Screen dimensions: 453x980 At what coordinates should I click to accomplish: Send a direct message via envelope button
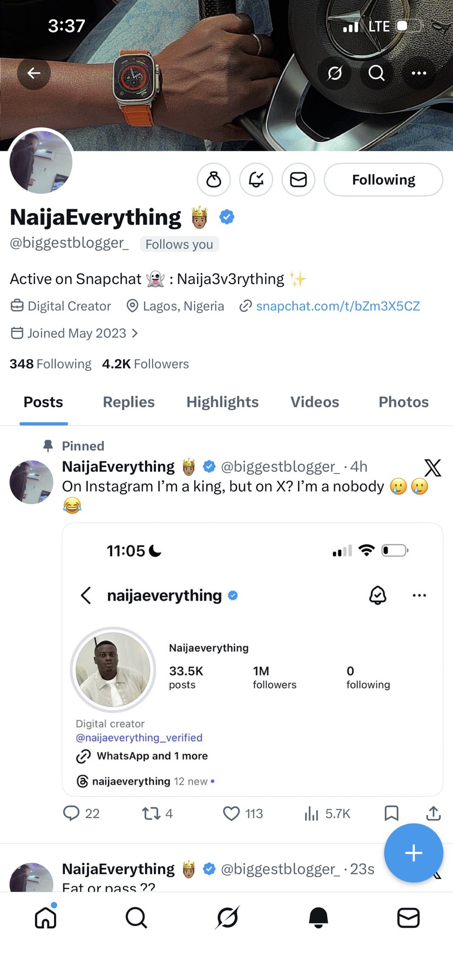pos(298,180)
